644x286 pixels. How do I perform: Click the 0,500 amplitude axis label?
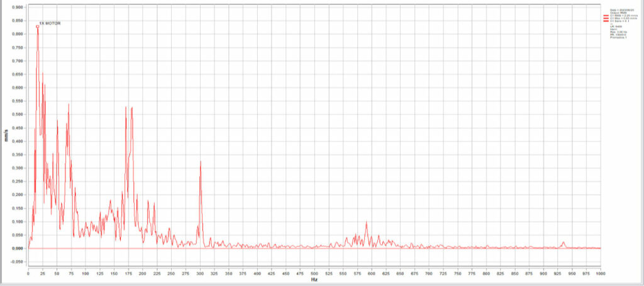17,115
